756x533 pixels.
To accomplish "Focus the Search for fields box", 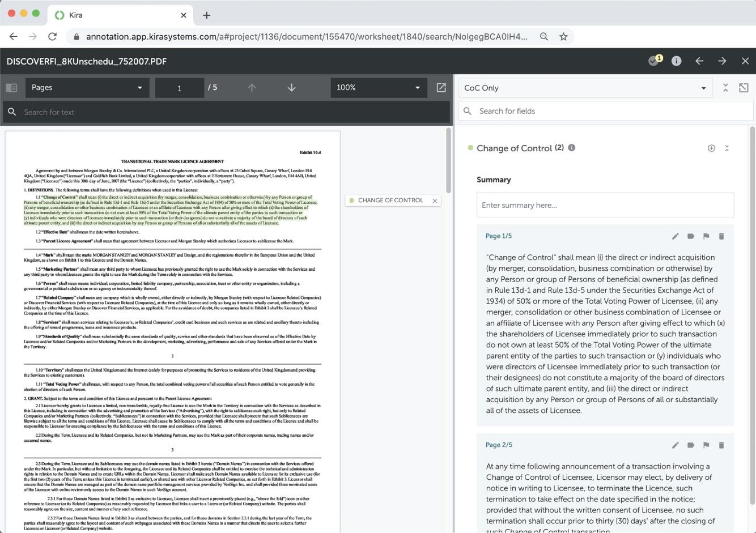I will click(606, 111).
